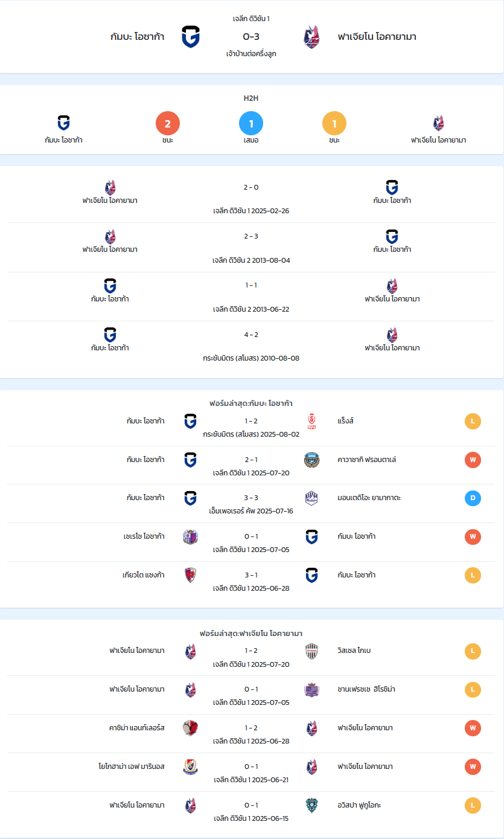Image resolution: width=504 pixels, height=839 pixels.
Task: Click the blue H2H draw circle
Action: [251, 124]
